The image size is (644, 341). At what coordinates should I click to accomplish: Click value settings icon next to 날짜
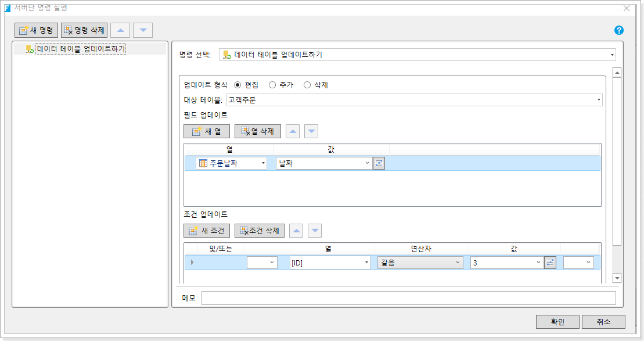tap(379, 163)
